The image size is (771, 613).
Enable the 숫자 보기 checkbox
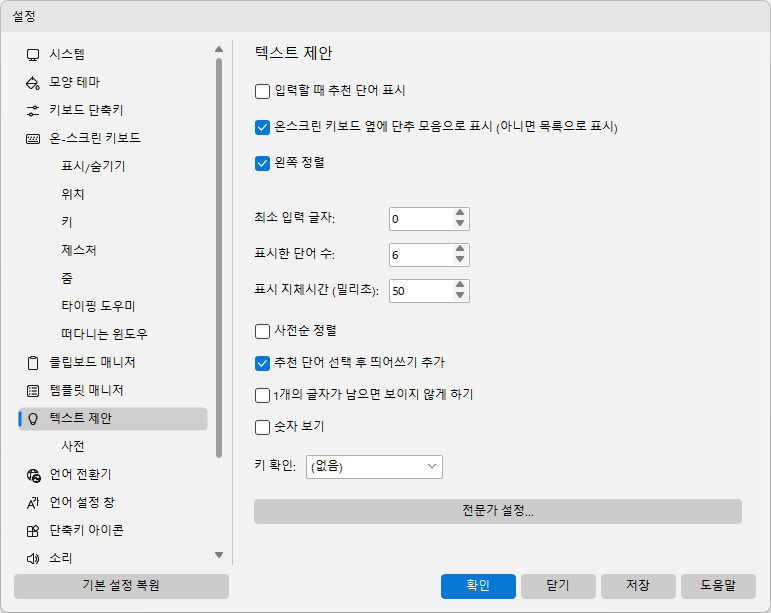coord(263,427)
